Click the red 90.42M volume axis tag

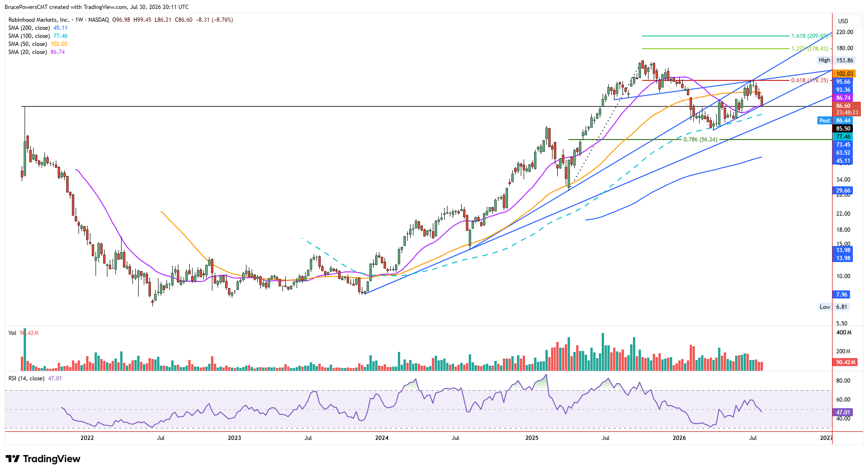(846, 362)
